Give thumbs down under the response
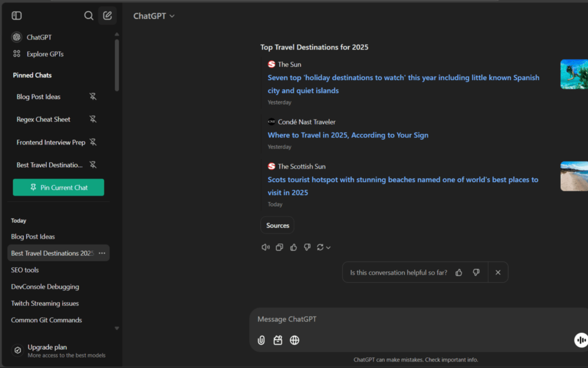Image resolution: width=588 pixels, height=368 pixels. tap(307, 247)
